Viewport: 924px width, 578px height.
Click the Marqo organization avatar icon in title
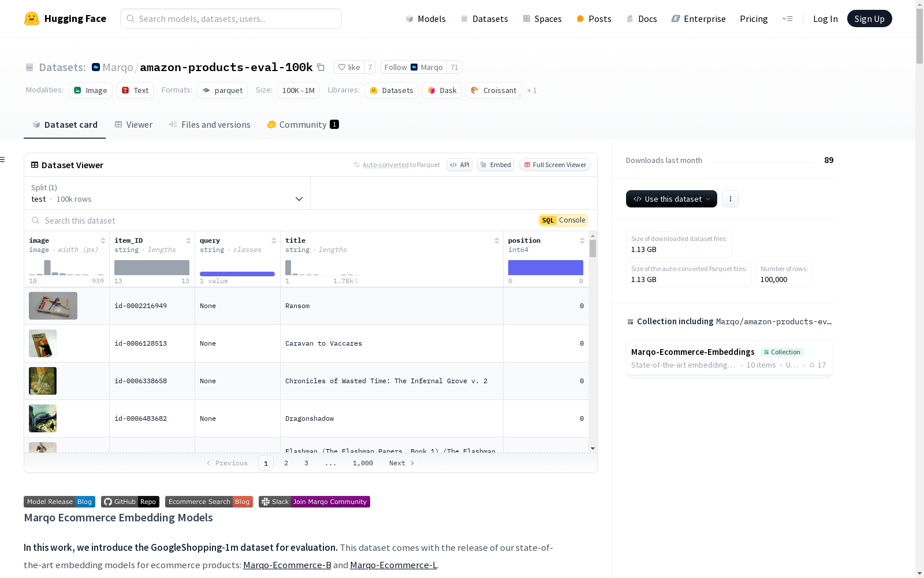pyautogui.click(x=96, y=67)
